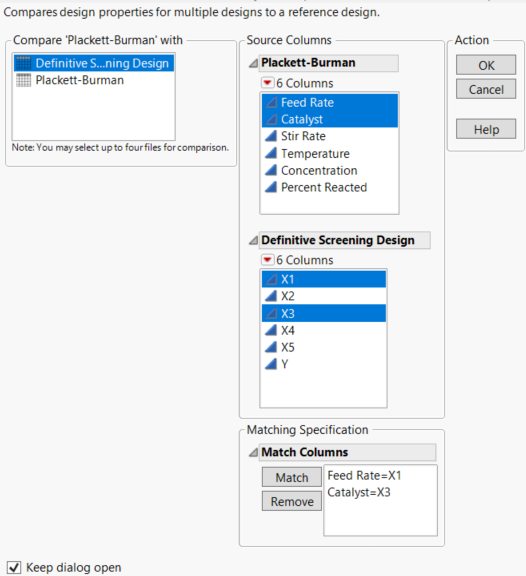Image resolution: width=526 pixels, height=576 pixels.
Task: Open the Plackett-Burman 6 Columns red triangle menu
Action: point(267,83)
